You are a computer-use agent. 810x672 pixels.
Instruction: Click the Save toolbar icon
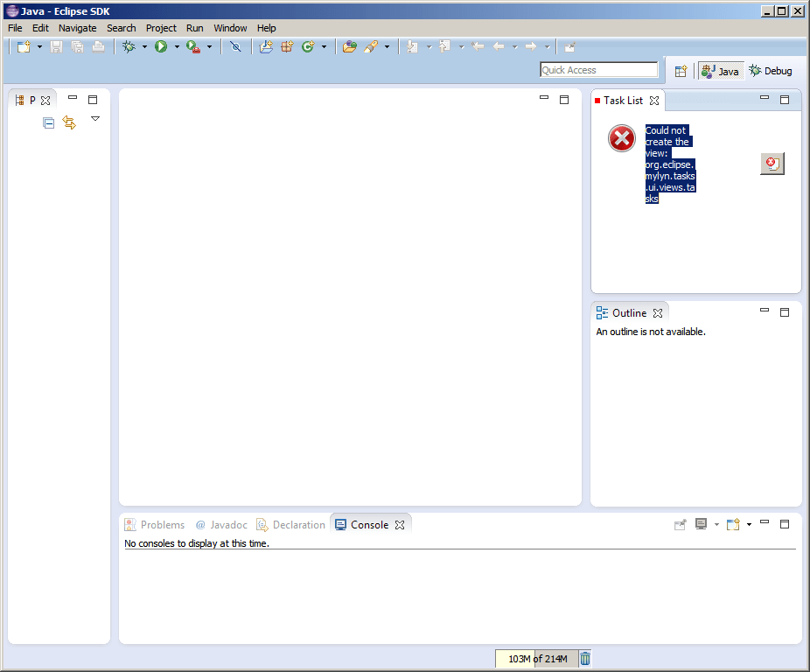point(56,47)
